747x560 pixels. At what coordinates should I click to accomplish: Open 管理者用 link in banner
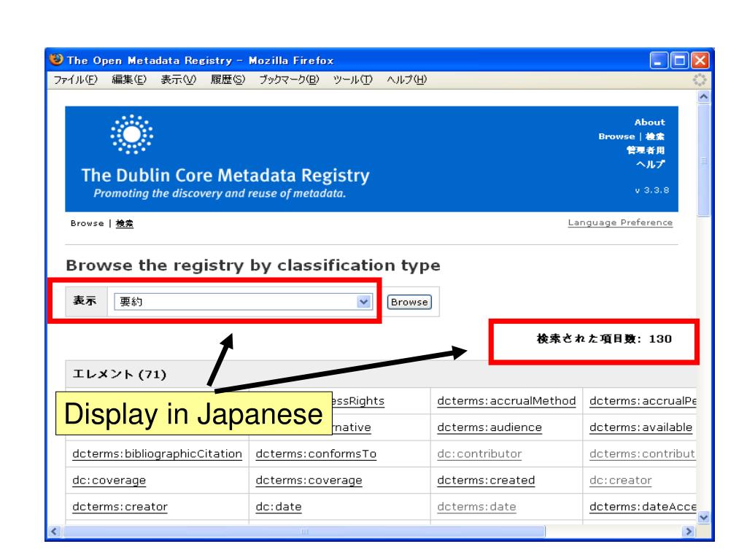646,150
